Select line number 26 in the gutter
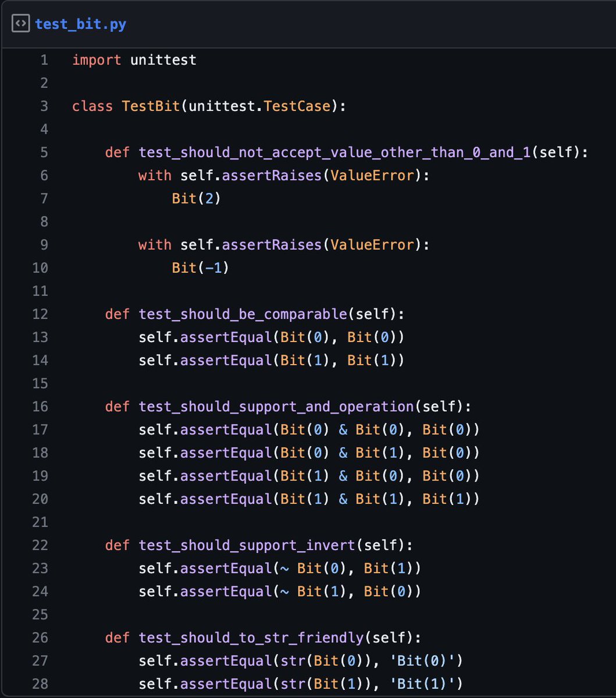The width and height of the screenshot is (616, 698). (40, 638)
